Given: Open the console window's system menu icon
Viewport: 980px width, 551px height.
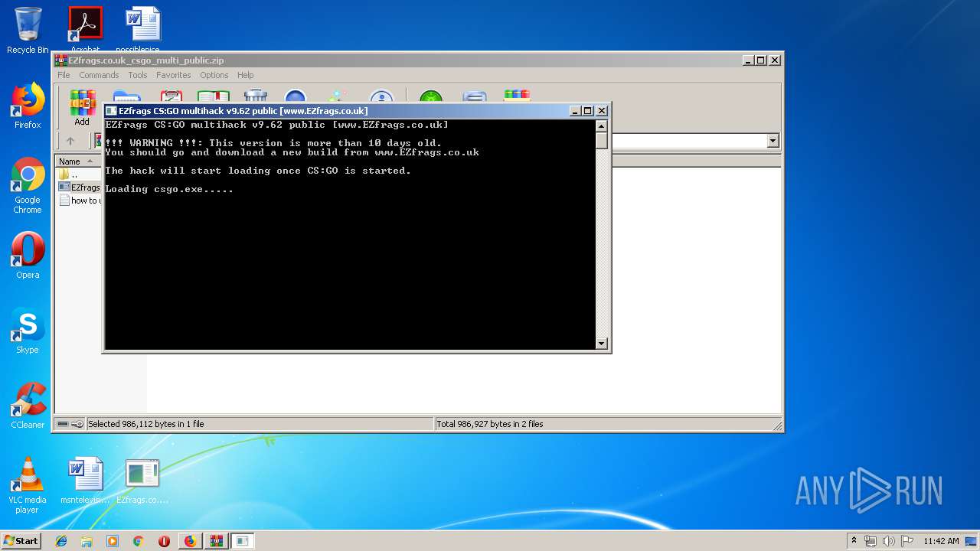Looking at the screenshot, I should click(x=111, y=111).
